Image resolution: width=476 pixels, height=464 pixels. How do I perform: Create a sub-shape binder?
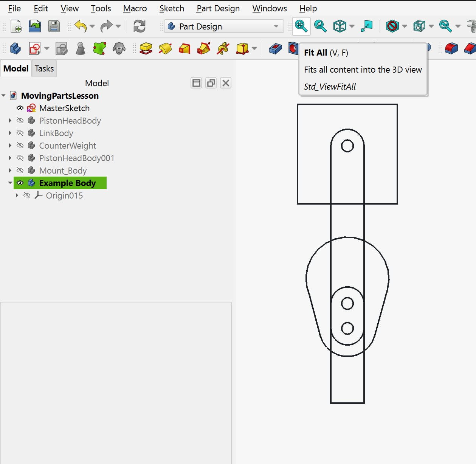[100, 48]
